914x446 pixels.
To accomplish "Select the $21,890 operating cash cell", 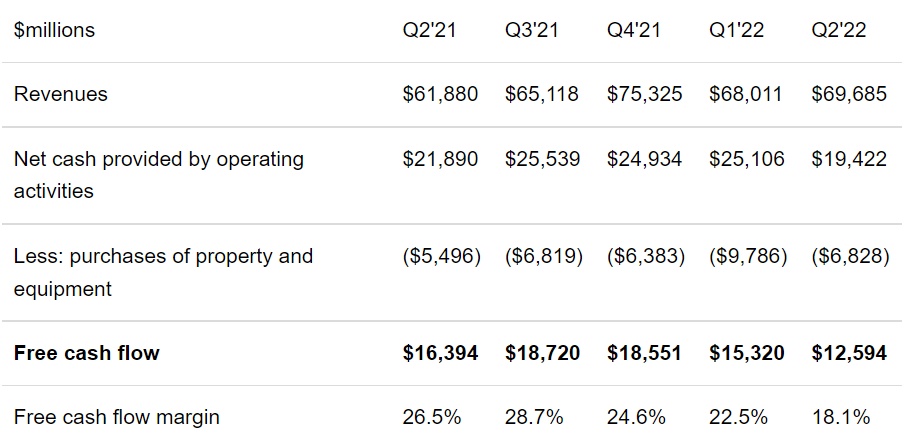I will coord(440,159).
